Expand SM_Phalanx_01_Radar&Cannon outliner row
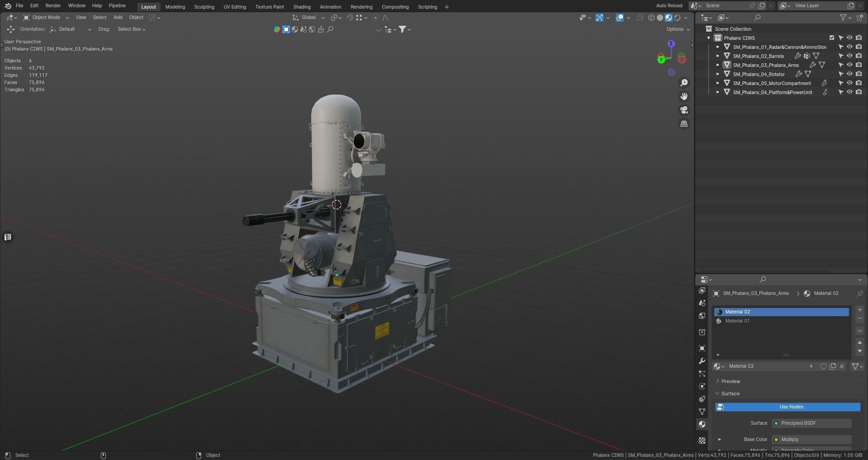This screenshot has width=868, height=460. [x=717, y=47]
